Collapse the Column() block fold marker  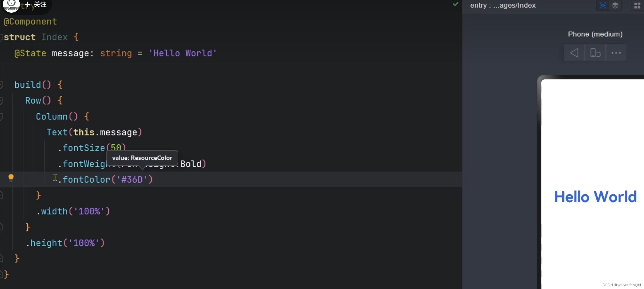(1, 117)
